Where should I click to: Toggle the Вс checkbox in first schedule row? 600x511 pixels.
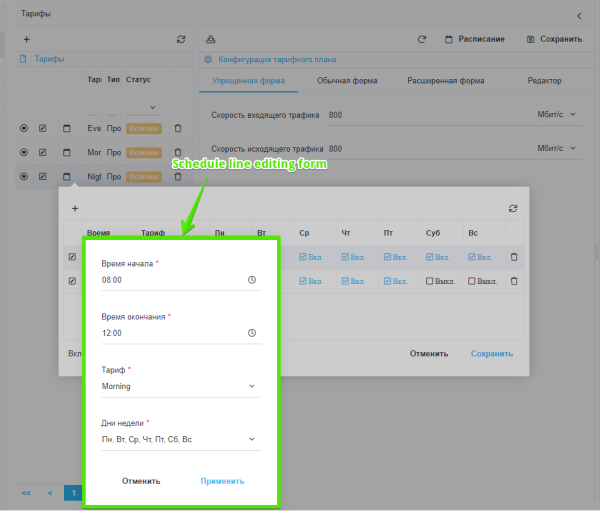[x=472, y=257]
